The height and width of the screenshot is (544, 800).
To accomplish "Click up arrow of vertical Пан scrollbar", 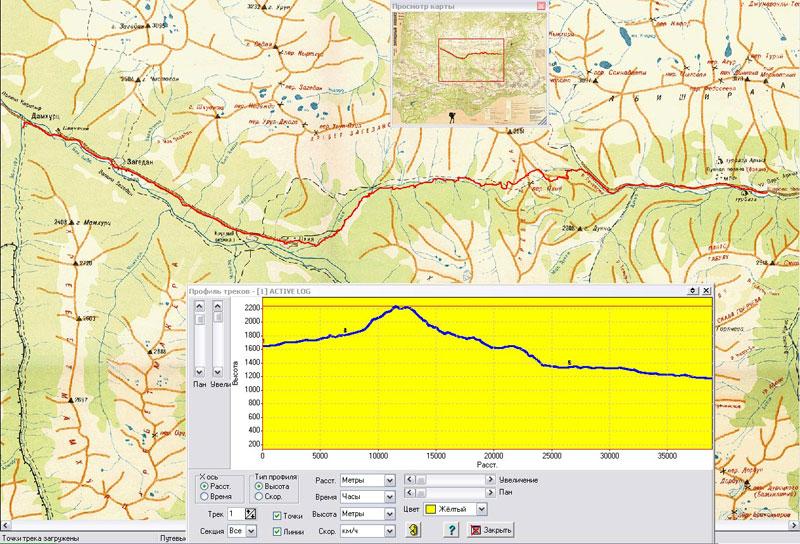I will point(199,306).
